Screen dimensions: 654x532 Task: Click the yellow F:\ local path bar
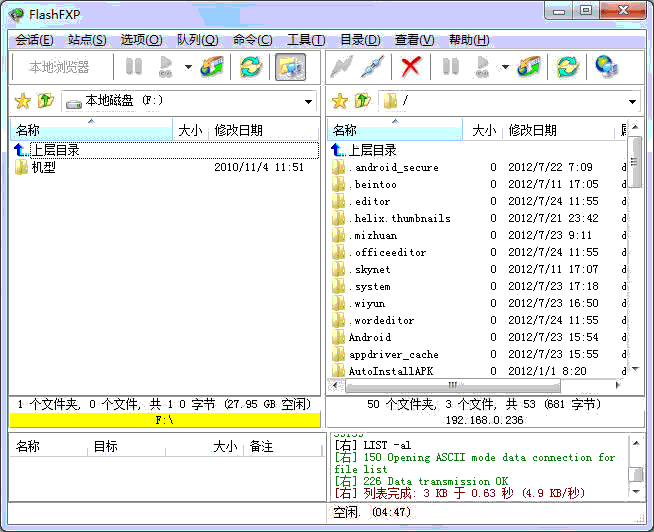pos(165,420)
